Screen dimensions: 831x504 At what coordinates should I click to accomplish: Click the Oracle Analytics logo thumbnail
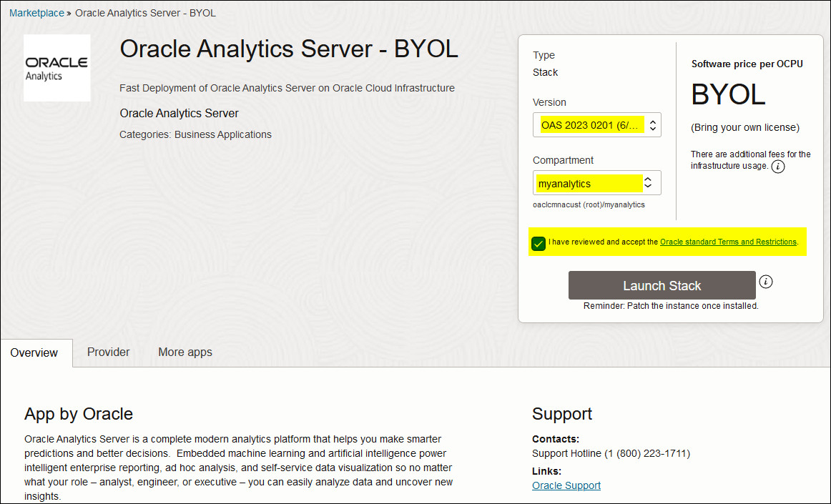(57, 68)
